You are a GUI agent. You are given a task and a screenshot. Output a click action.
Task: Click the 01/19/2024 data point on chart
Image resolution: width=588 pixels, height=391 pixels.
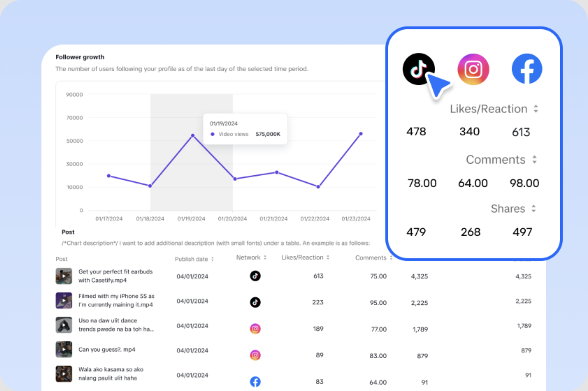193,135
